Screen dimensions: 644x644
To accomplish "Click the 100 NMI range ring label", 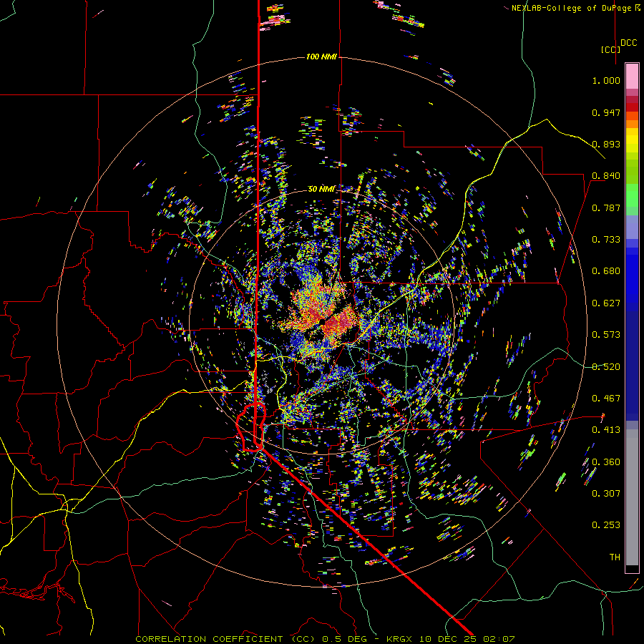I will (x=321, y=57).
